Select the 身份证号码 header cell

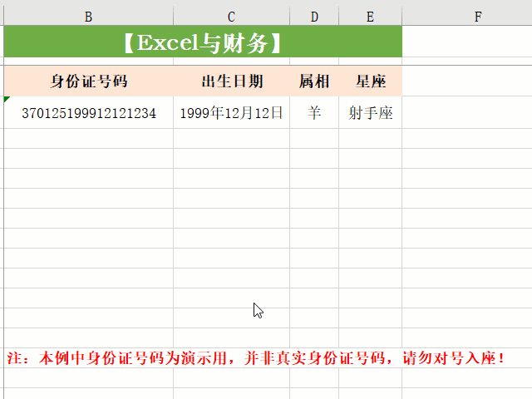click(x=89, y=81)
